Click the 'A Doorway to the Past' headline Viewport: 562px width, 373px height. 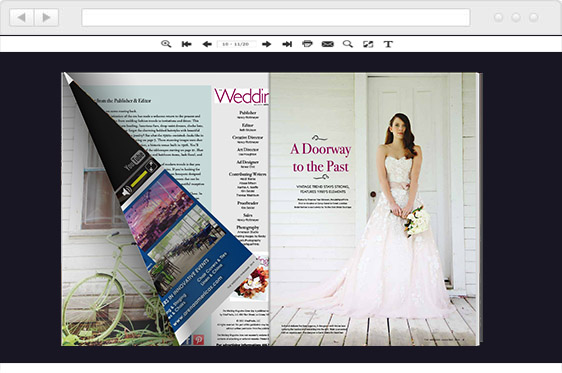(321, 158)
